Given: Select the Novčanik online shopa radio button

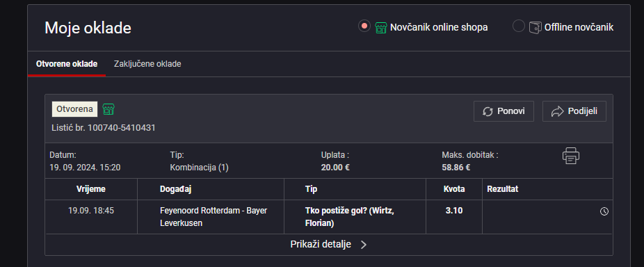Looking at the screenshot, I should 364,26.
